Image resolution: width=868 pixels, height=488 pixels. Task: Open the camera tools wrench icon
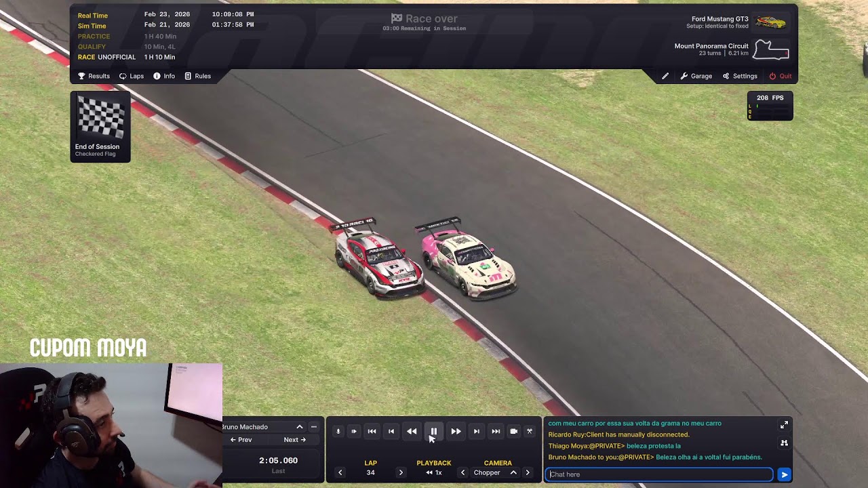point(530,431)
